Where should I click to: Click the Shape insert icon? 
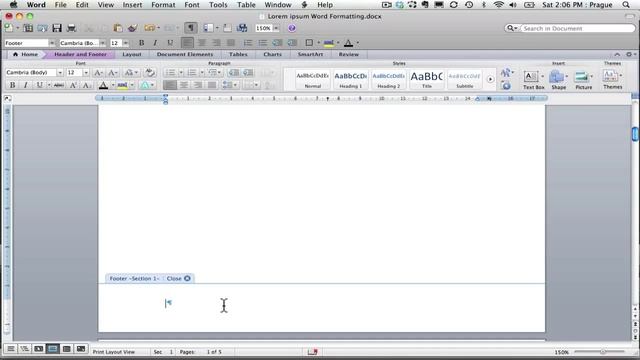556,76
